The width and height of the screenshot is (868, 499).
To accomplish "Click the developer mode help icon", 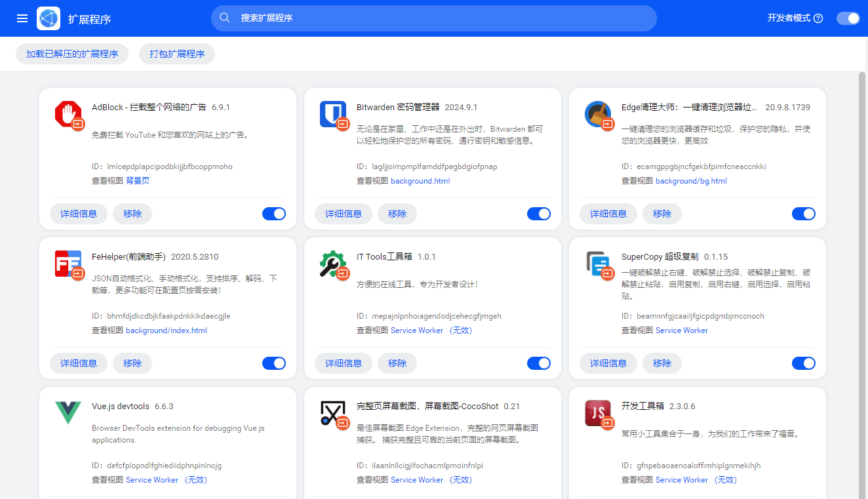I will (818, 18).
